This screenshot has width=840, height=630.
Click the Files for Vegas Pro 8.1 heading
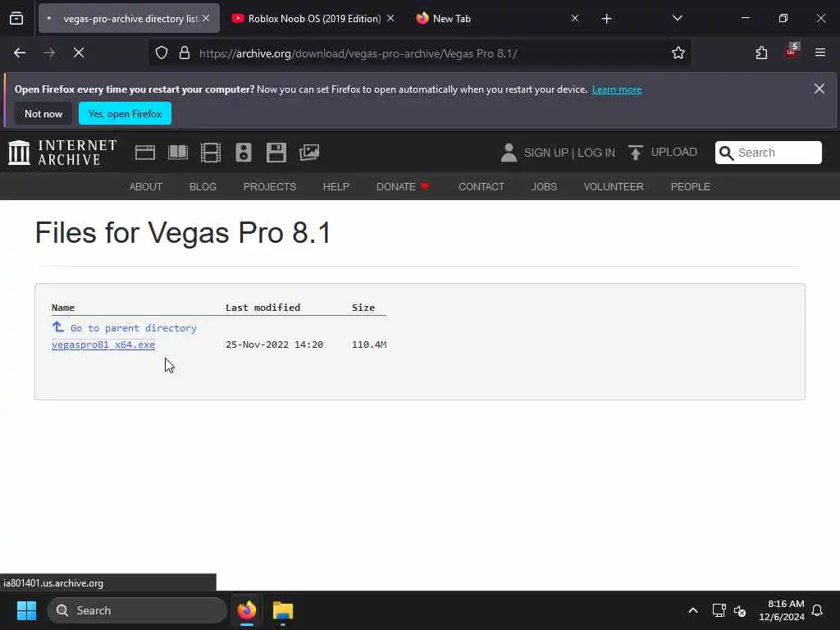(x=183, y=233)
